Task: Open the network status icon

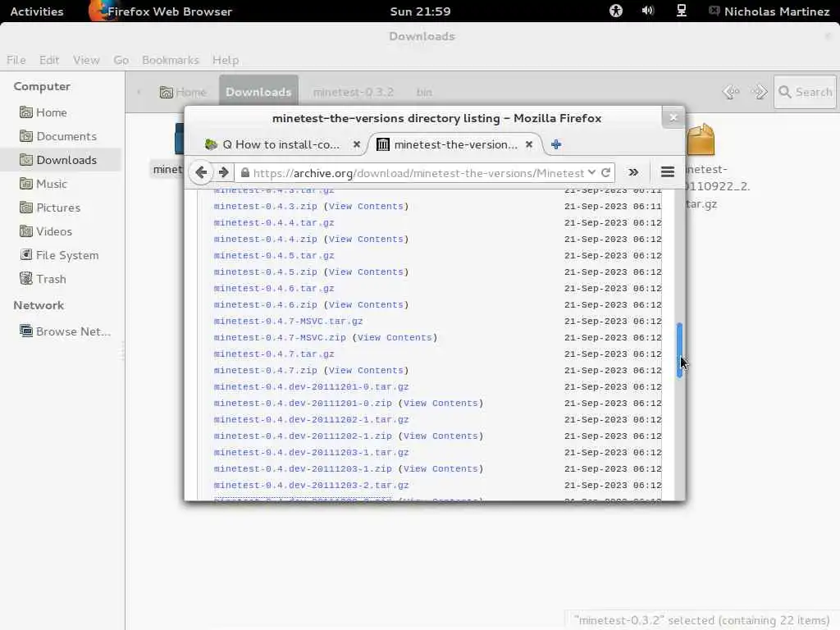Action: [x=682, y=11]
